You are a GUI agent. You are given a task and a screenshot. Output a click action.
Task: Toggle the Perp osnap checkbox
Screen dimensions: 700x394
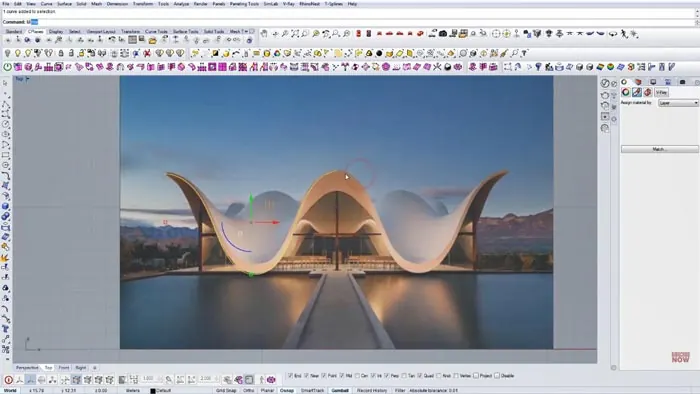point(387,376)
